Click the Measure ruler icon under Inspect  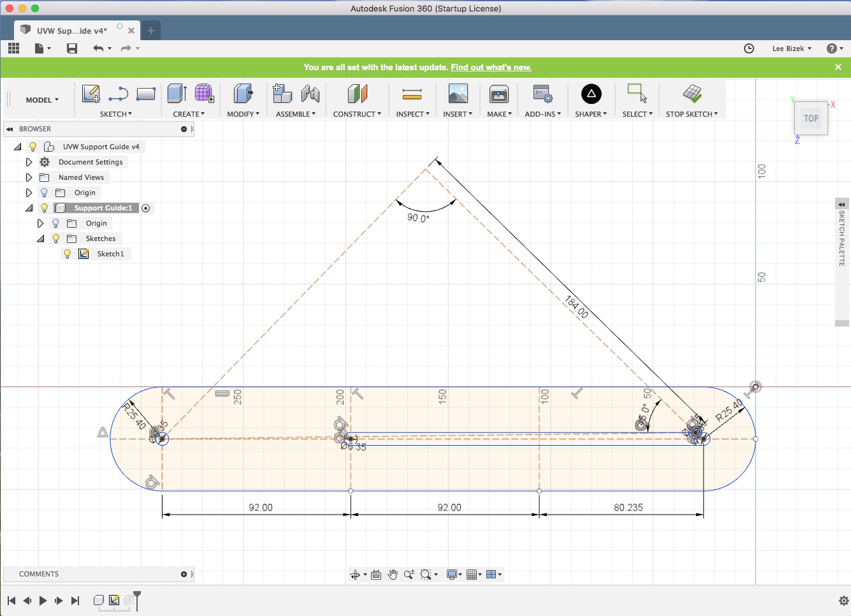[412, 95]
